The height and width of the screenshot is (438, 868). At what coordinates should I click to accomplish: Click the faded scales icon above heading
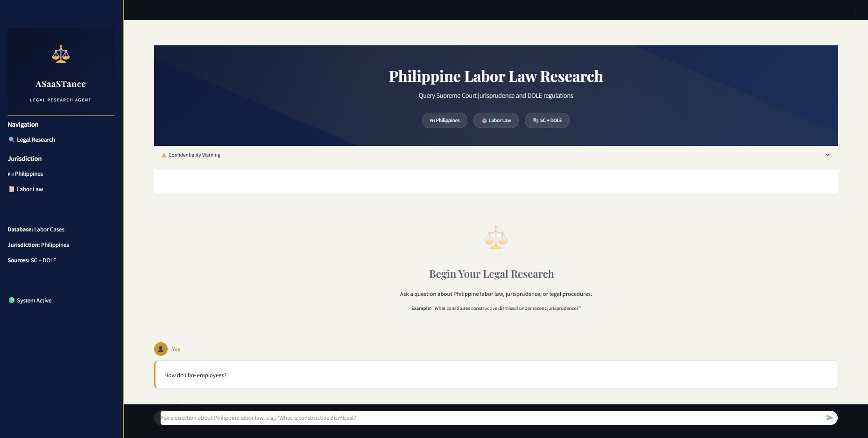pos(496,237)
